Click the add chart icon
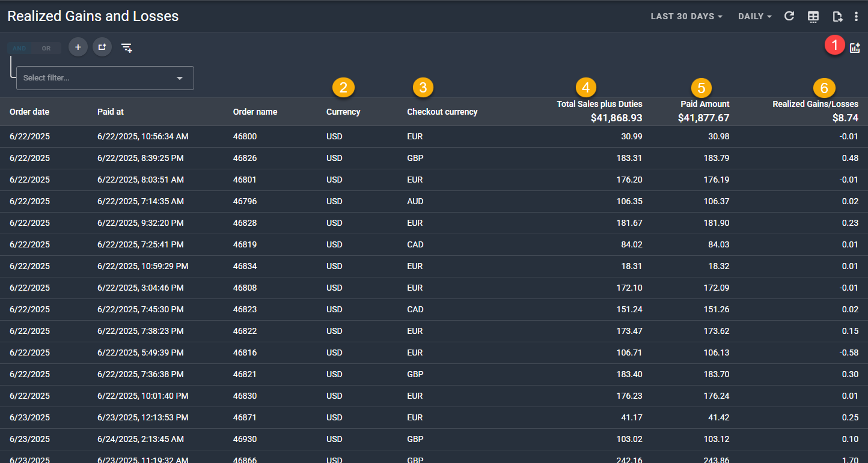 click(855, 48)
